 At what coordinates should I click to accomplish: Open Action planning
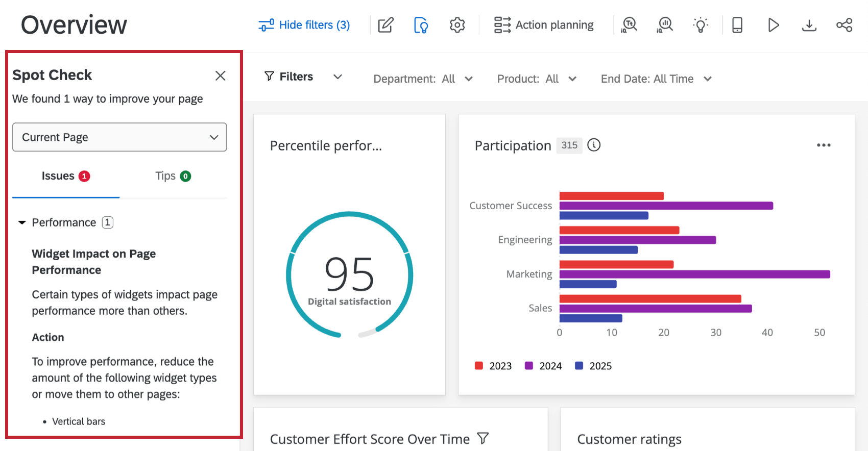(x=544, y=25)
